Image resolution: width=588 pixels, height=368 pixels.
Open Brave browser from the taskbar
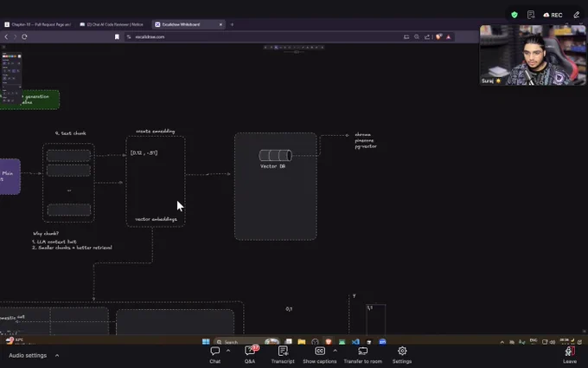coord(329,342)
